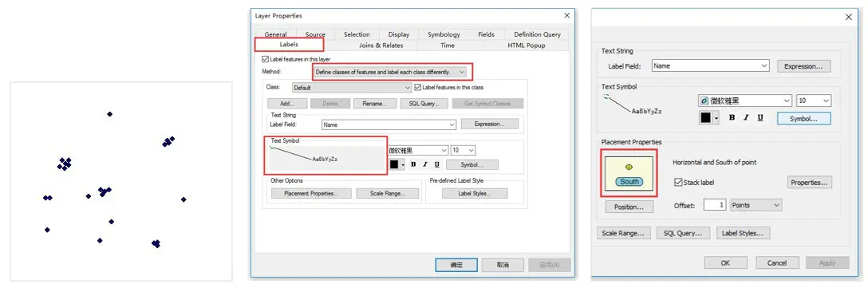Viewport: 868px width, 288px height.
Task: Toggle Underline icon in Layer Properties
Action: pyautogui.click(x=436, y=164)
